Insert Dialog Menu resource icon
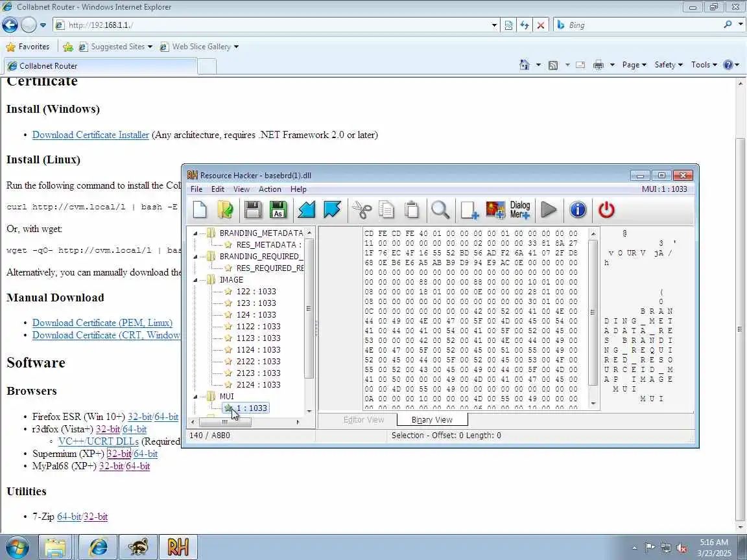This screenshot has width=747, height=560. 520,209
